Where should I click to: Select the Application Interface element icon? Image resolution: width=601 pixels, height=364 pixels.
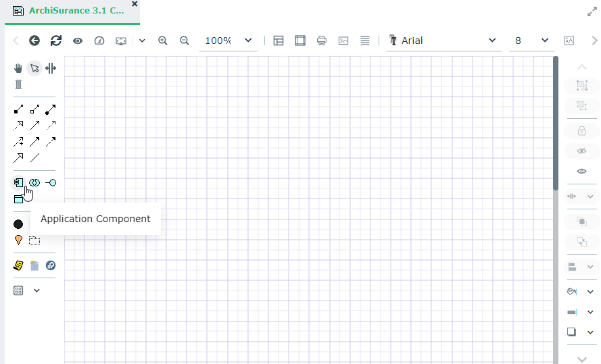(x=51, y=183)
